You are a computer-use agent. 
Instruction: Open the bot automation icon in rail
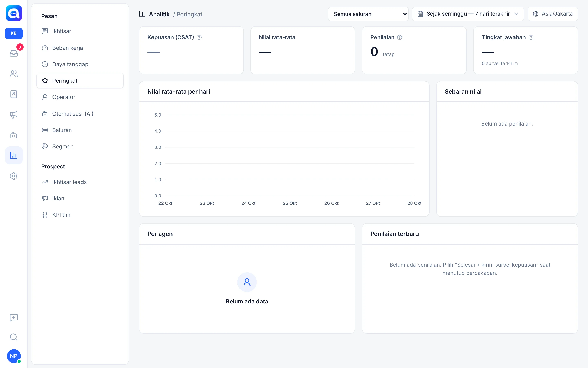tap(14, 135)
